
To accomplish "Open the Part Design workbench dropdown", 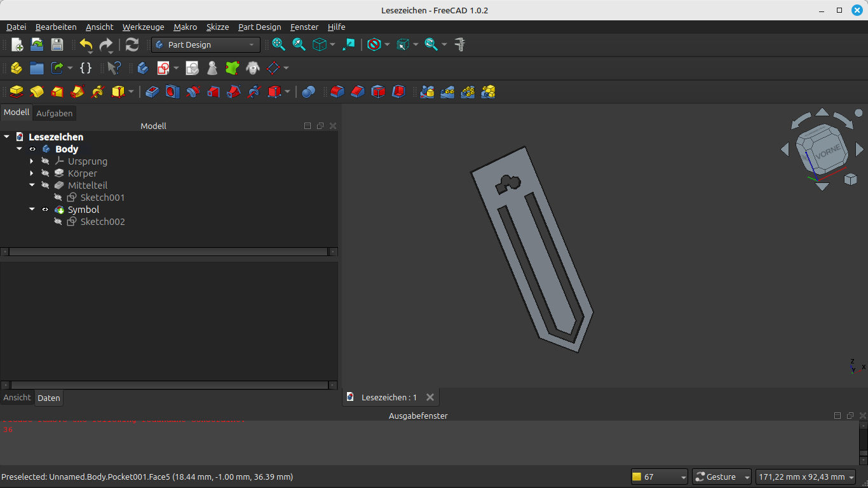I will coord(206,44).
